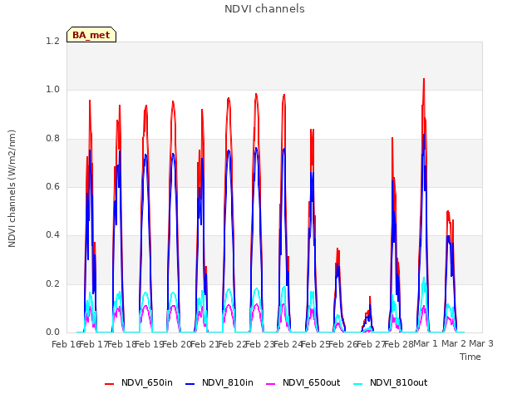The height and width of the screenshot is (399, 532).
Task: Click the BA_met annotation label
Action: point(91,35)
